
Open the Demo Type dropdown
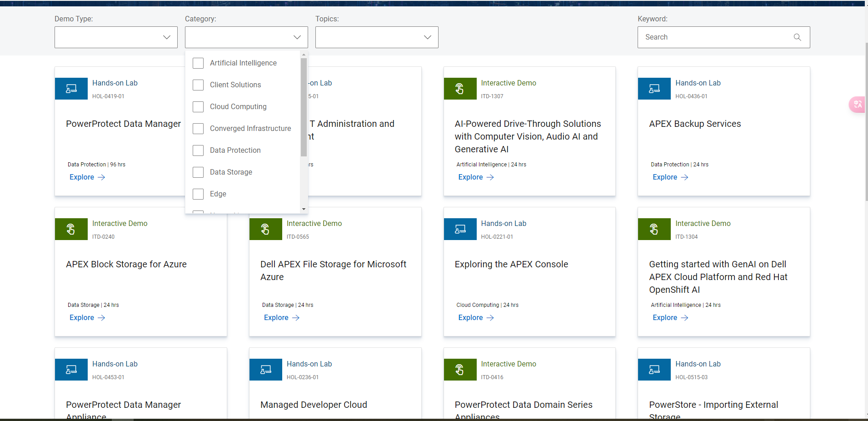point(116,37)
